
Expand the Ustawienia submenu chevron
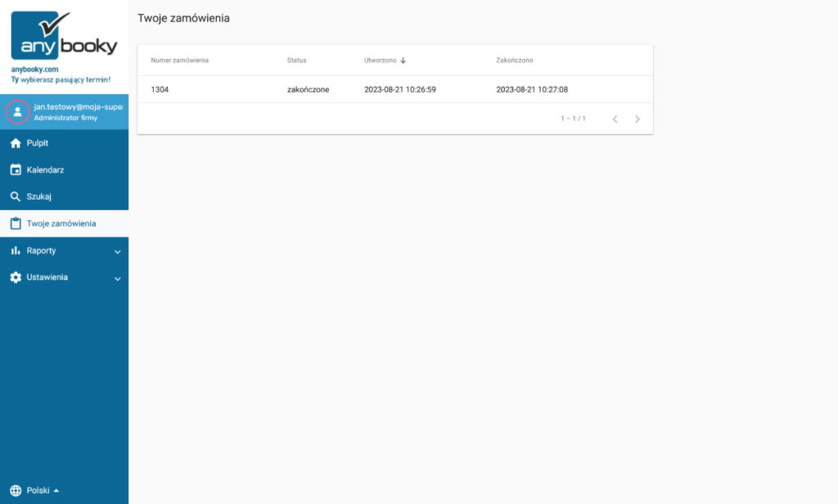point(118,278)
